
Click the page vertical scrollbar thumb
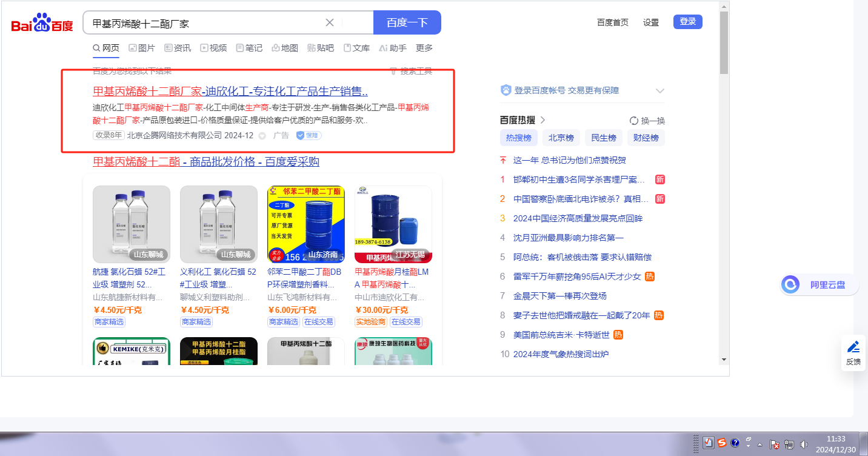[724, 42]
